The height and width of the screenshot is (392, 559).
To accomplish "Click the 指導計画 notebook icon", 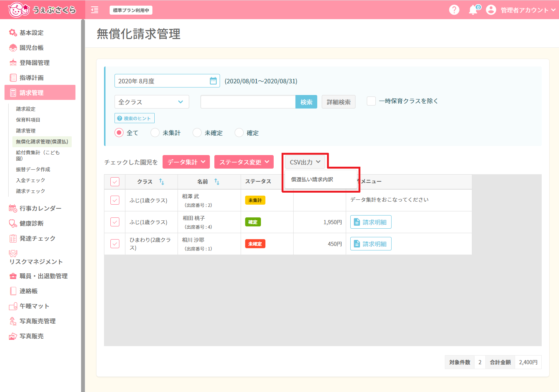I will 13,78.
